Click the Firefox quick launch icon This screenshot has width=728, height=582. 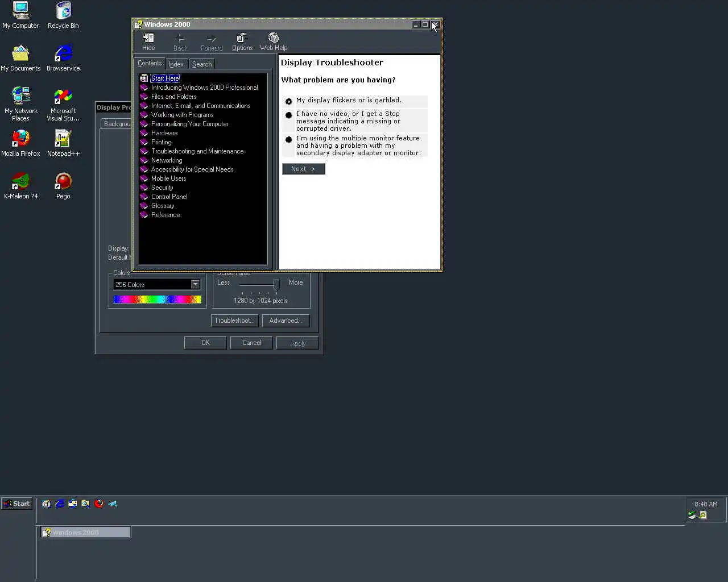[x=99, y=504]
